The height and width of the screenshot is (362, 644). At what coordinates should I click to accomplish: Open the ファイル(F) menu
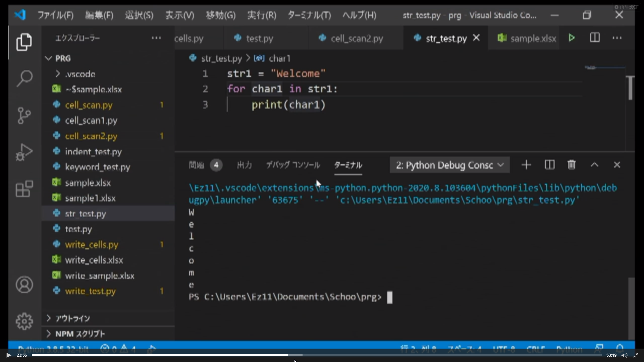55,15
